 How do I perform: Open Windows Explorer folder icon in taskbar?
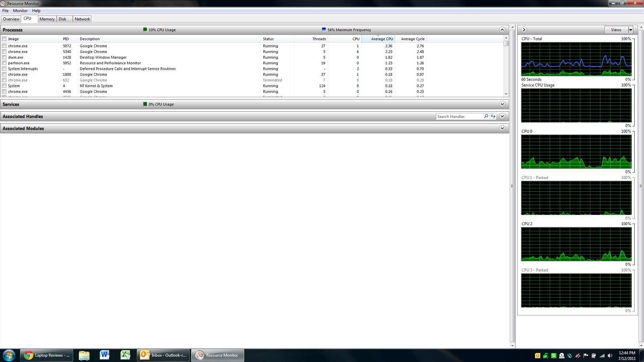pos(84,355)
